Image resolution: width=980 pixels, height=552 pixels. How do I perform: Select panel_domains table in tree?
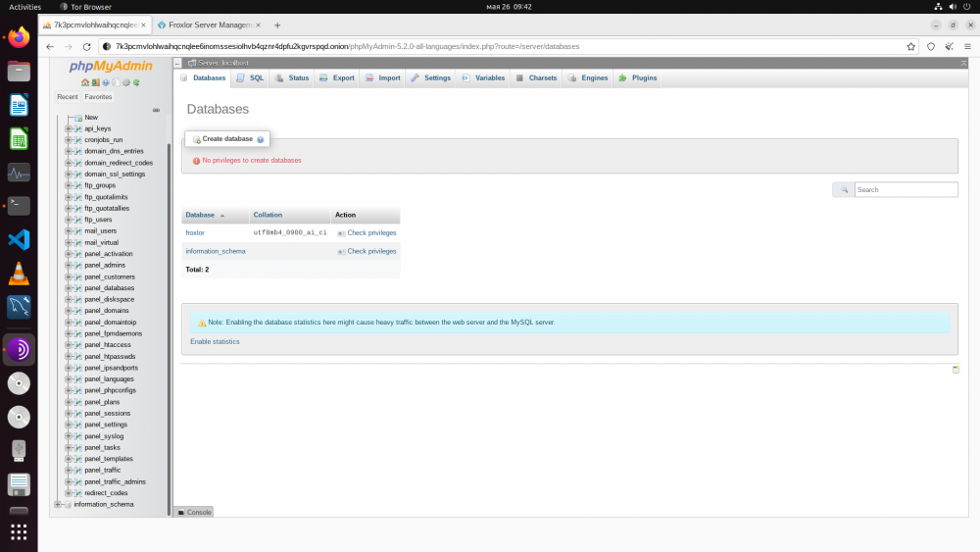[107, 311]
